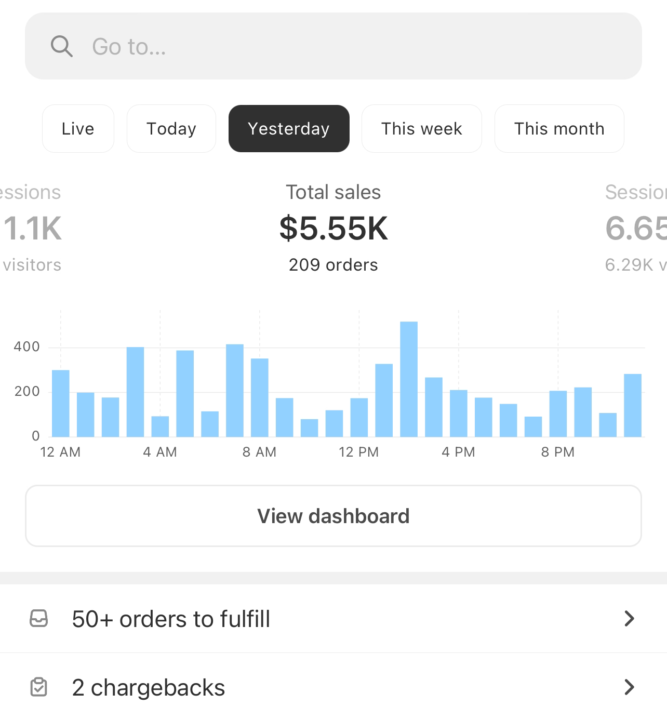This screenshot has height=720, width=667.
Task: Switch to This month view
Action: (x=559, y=129)
